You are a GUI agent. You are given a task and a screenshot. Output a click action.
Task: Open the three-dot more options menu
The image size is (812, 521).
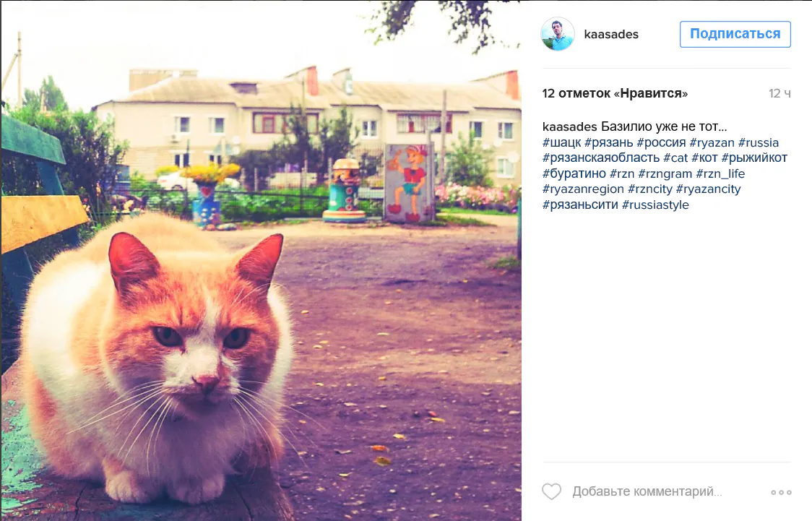(781, 492)
